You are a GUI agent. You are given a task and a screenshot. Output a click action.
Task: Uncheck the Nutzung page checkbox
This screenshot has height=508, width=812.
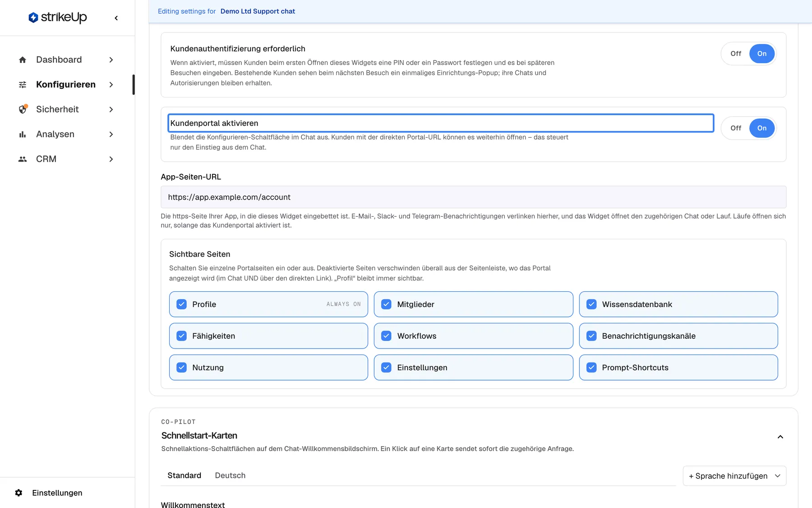pos(181,368)
